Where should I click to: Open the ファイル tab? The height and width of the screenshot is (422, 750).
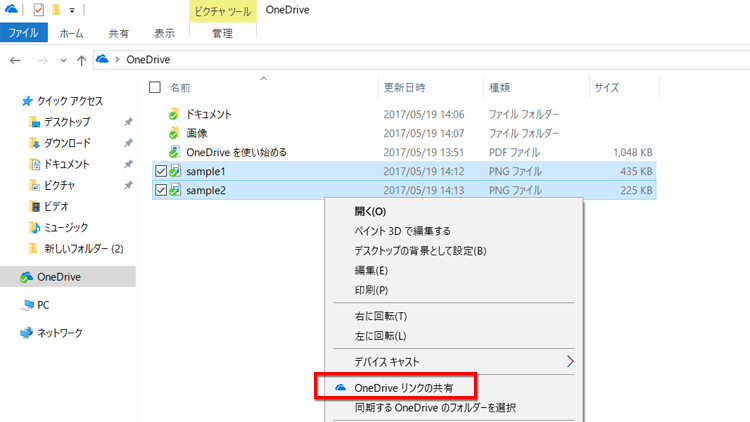(23, 33)
